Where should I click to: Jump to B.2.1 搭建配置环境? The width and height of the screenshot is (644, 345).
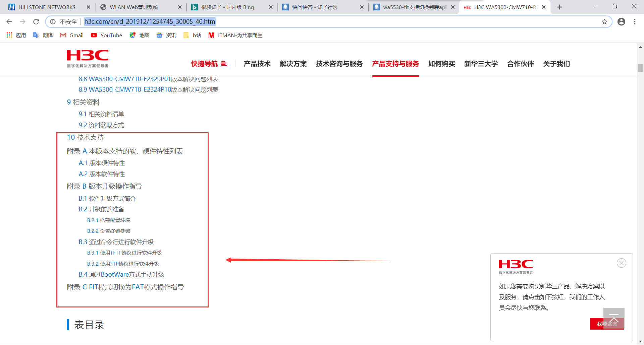pos(109,220)
